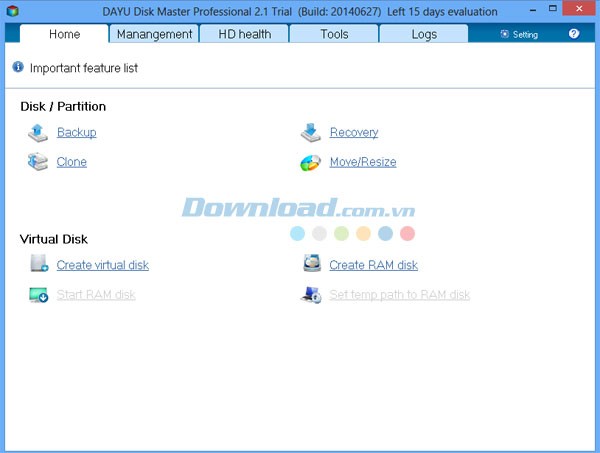Screen dimensions: 600x453
Task: Open the Create virtual disk link
Action: click(x=103, y=265)
